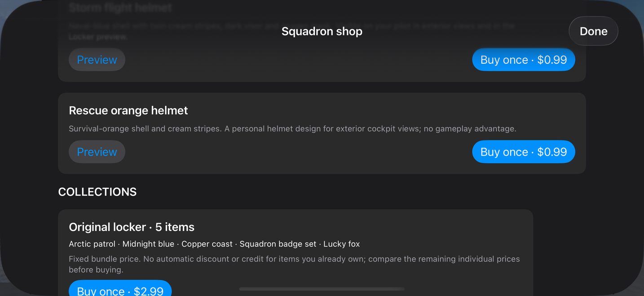Buy the Original locker bundle for $2.99
This screenshot has width=644, height=296.
tap(120, 288)
